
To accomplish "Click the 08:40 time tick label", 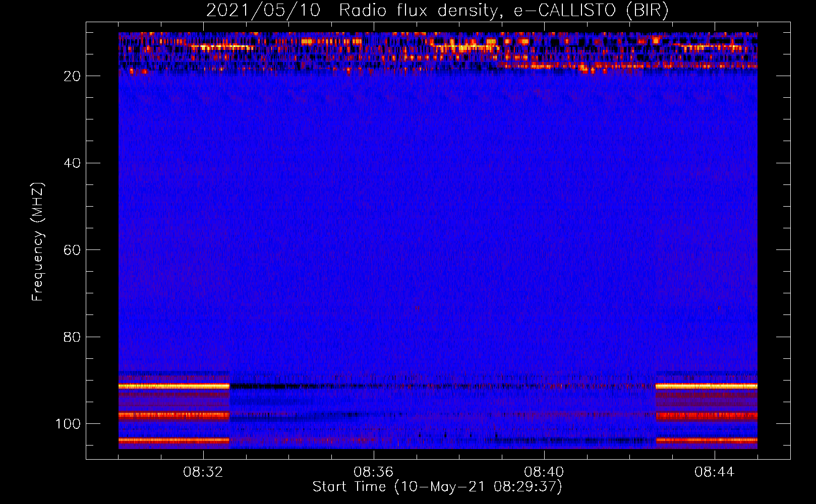I will (544, 472).
